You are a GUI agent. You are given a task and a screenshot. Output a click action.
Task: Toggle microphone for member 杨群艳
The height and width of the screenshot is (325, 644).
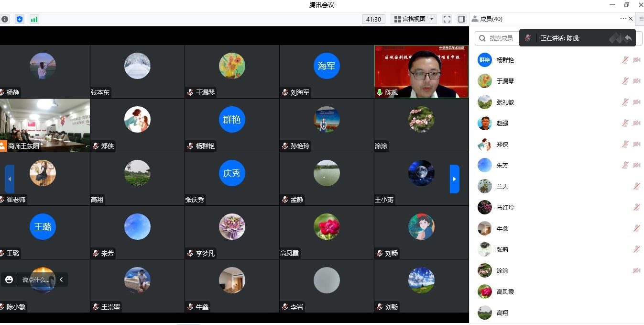pyautogui.click(x=625, y=60)
